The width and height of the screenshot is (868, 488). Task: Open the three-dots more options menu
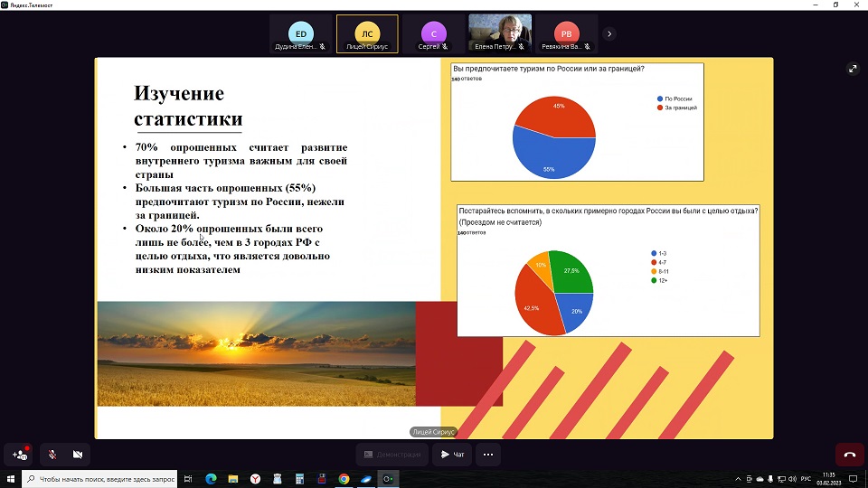pyautogui.click(x=488, y=455)
